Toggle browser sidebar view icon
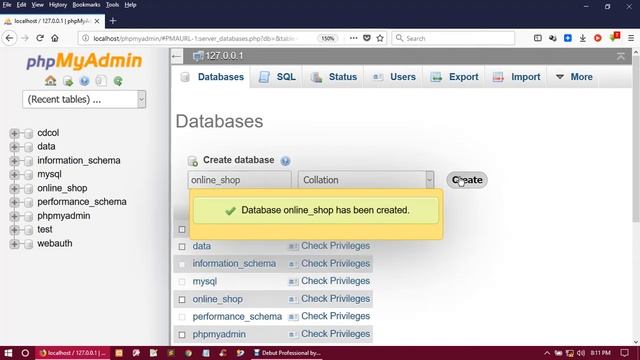The height and width of the screenshot is (360, 640). (x=538, y=38)
